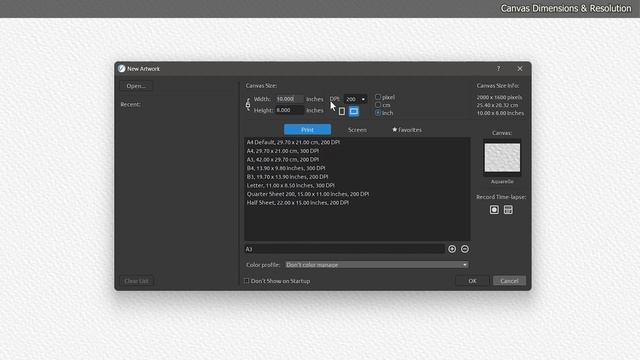The image size is (640, 360).
Task: Choose the pixel unit radio button
Action: [x=378, y=97]
